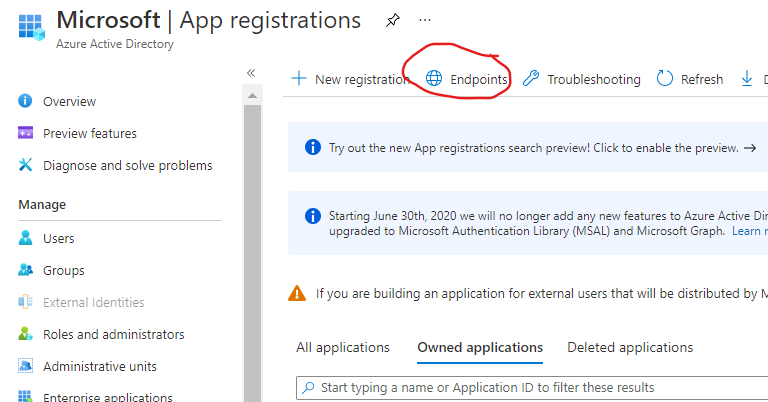This screenshot has width=768, height=402.
Task: Click the Refresh icon
Action: tap(665, 79)
